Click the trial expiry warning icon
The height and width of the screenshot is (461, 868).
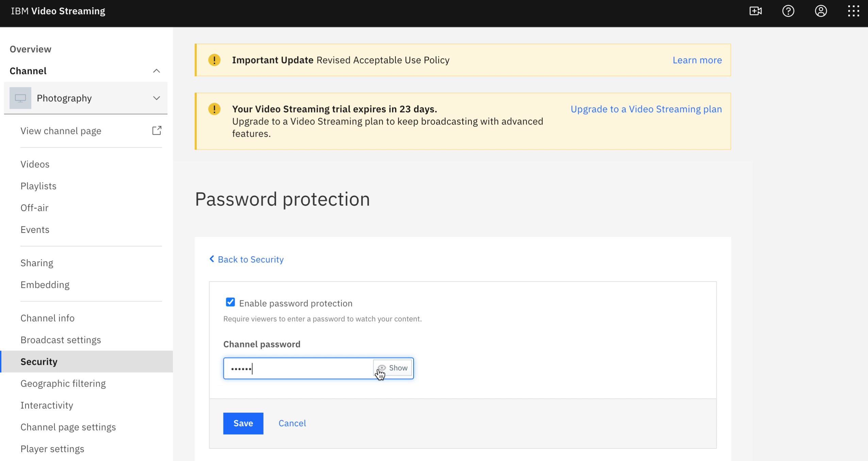click(x=214, y=109)
